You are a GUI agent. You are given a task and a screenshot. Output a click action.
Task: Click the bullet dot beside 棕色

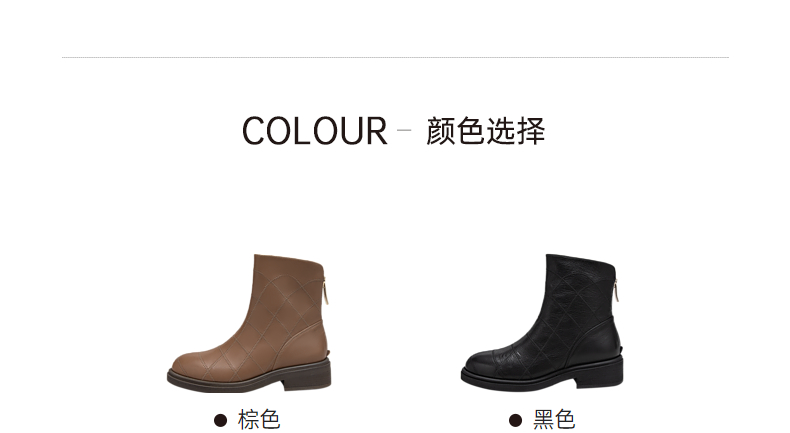pyautogui.click(x=220, y=420)
